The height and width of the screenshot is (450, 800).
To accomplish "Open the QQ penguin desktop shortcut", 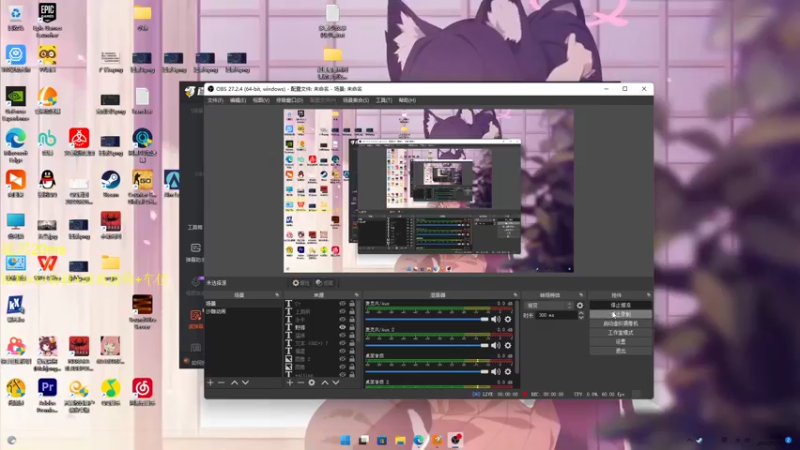I will click(x=47, y=184).
